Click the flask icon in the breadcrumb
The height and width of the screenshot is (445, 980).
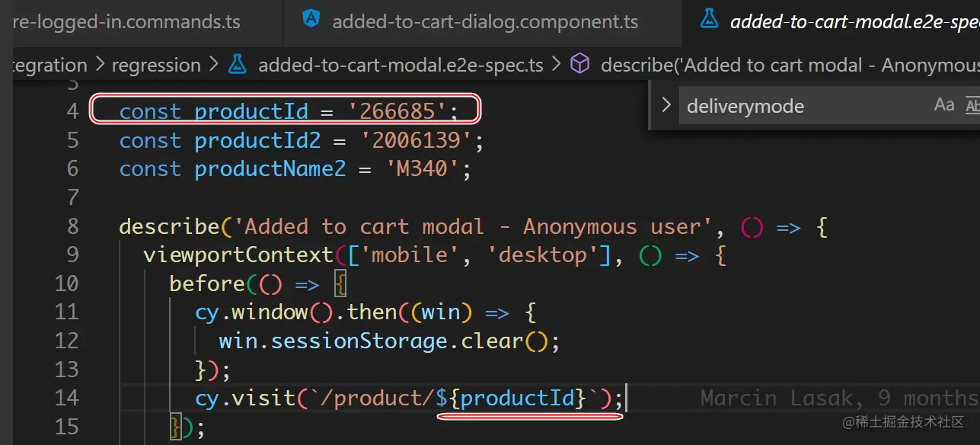pos(237,65)
